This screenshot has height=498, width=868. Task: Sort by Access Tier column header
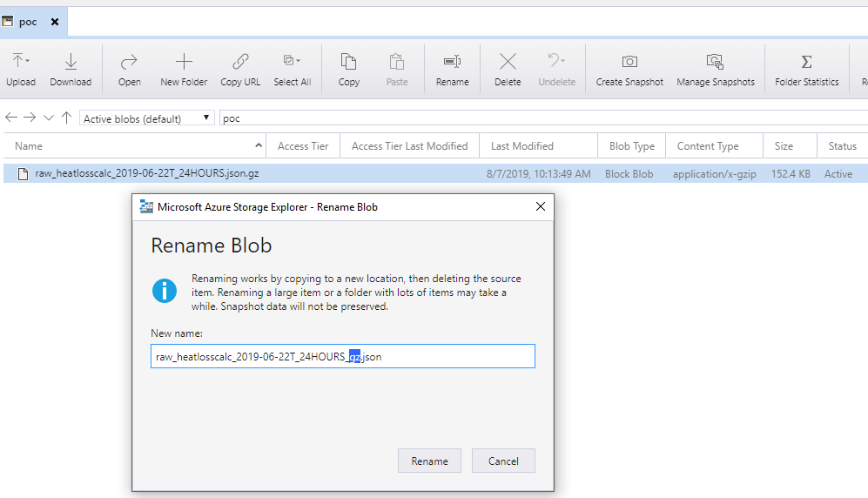[x=303, y=146]
